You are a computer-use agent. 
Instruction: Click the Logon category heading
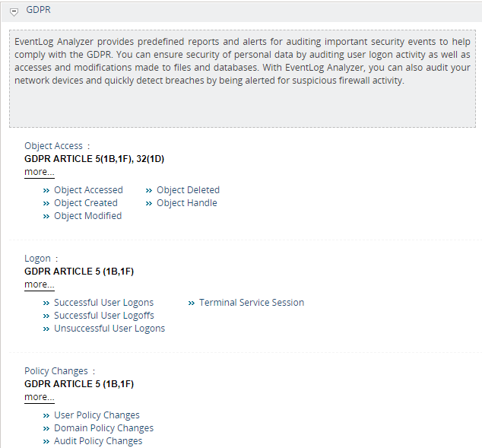tap(37, 259)
